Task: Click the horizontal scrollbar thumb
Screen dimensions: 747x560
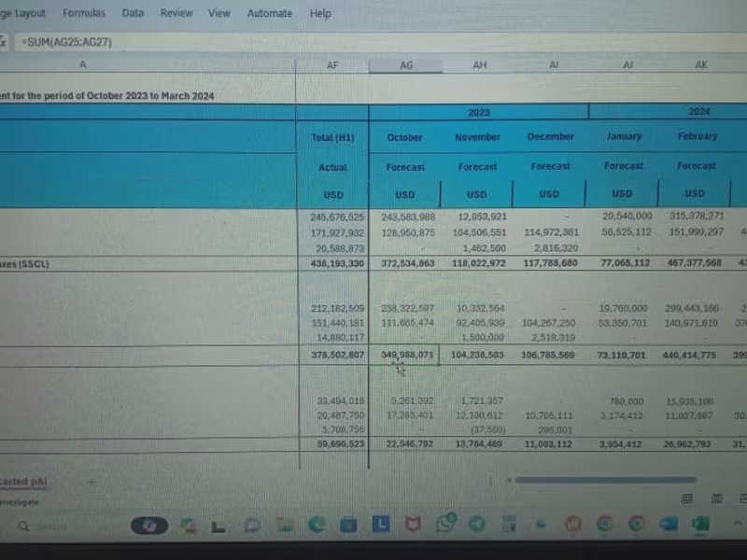Action: click(605, 480)
